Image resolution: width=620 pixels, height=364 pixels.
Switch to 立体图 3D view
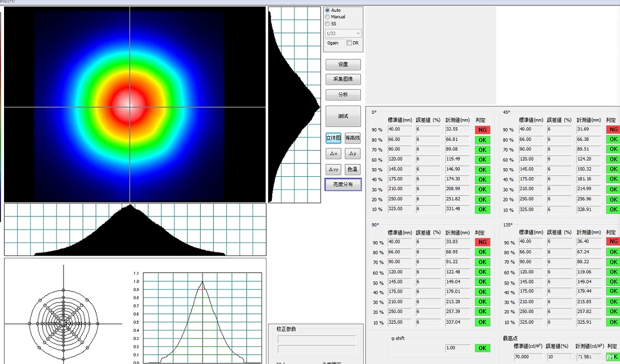[x=334, y=138]
